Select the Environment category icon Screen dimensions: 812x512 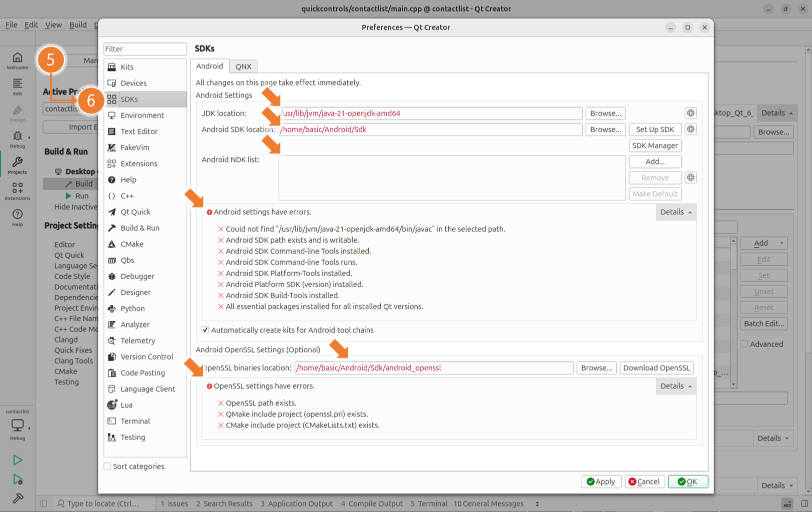click(x=112, y=115)
